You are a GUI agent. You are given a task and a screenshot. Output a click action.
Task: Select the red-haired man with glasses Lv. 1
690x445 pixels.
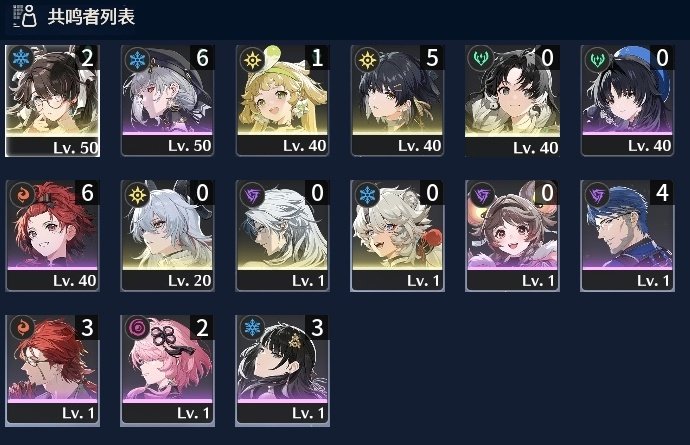tap(52, 370)
